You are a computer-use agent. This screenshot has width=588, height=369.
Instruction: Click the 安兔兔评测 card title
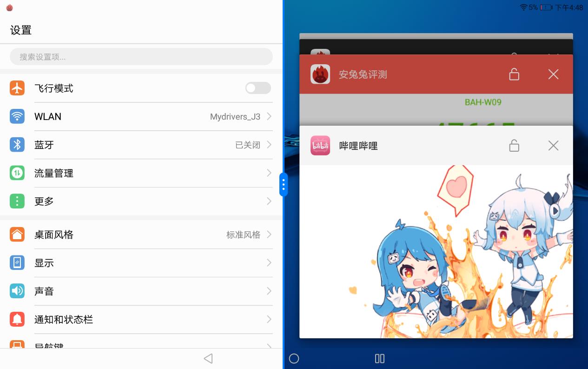click(363, 74)
